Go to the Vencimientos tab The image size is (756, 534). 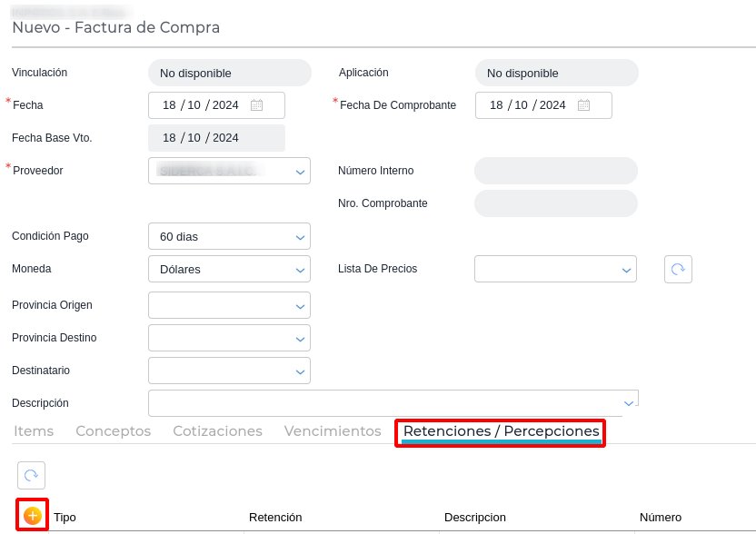pos(333,431)
